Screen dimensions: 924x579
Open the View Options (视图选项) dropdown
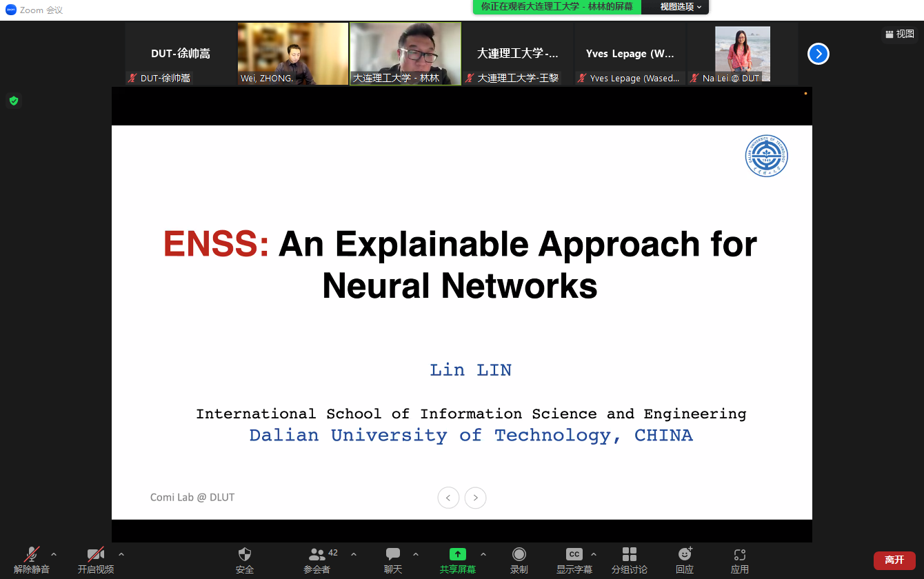pos(680,7)
